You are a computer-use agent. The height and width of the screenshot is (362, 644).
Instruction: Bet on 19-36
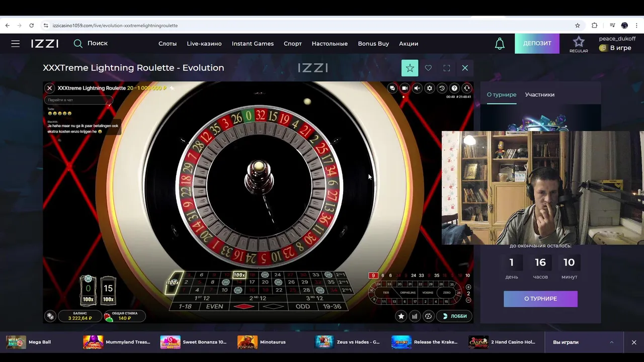[332, 306]
